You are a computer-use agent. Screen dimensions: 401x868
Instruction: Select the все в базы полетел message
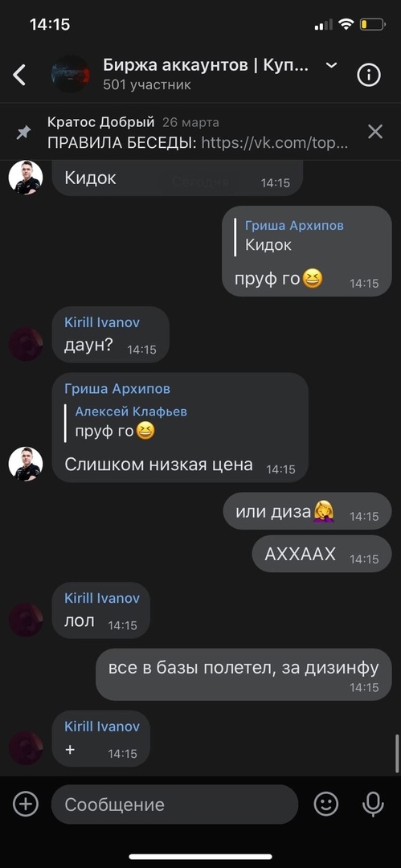tap(243, 674)
